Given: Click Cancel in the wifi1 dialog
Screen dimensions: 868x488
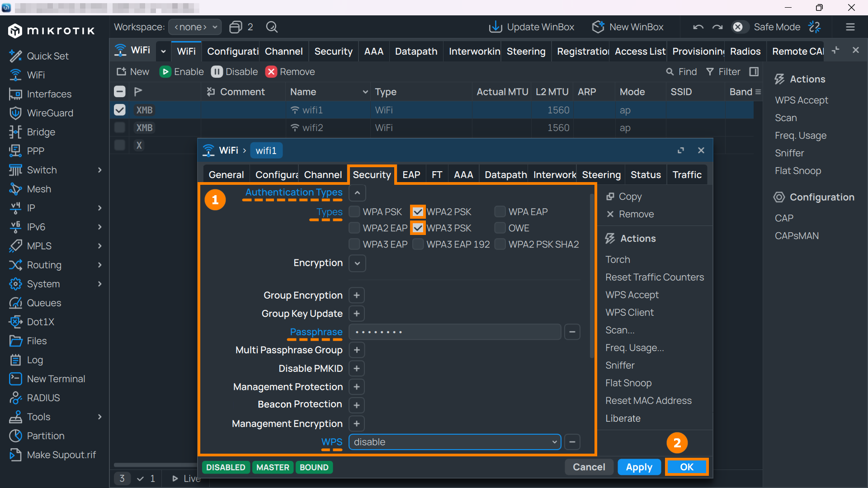Looking at the screenshot, I should click(x=589, y=467).
